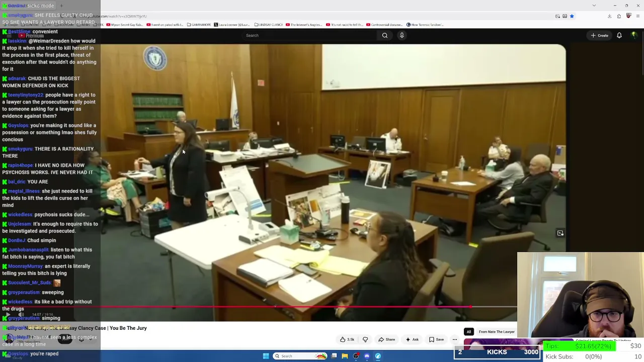Screen dimensions: 644x362
Task: Open the YouTube account avatar menu
Action: (x=634, y=35)
